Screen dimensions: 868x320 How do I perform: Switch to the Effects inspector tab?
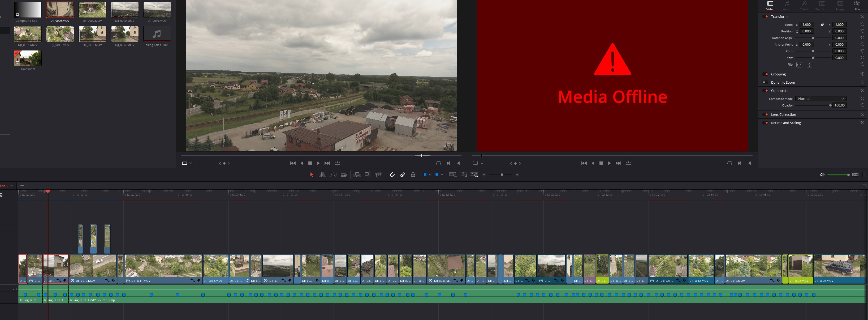pos(804,6)
